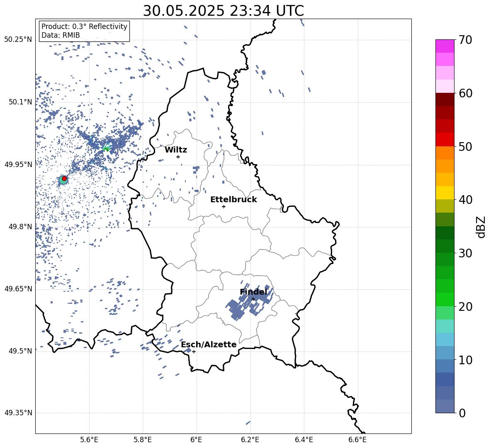Click the orange swatch just above 50
The width and height of the screenshot is (491, 448).
point(445,153)
